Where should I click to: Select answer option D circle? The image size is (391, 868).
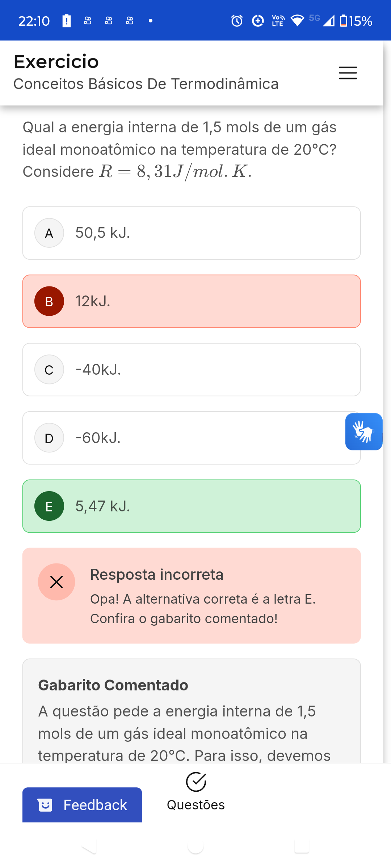click(x=49, y=438)
